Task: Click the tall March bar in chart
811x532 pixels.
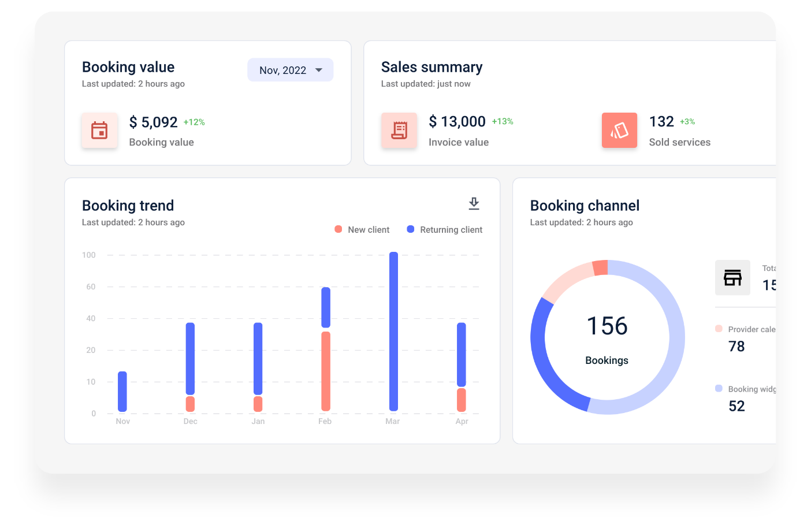Action: pos(393,331)
